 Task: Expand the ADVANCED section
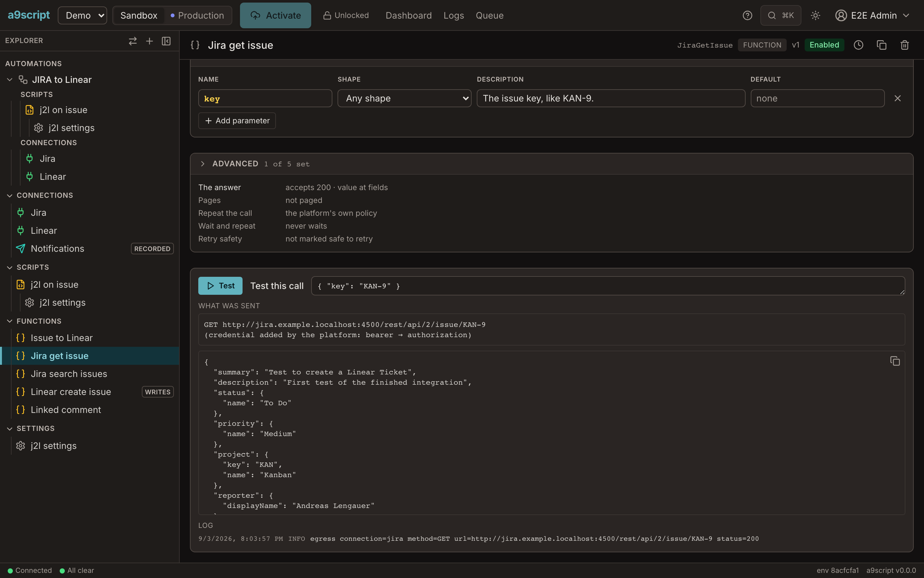(202, 164)
